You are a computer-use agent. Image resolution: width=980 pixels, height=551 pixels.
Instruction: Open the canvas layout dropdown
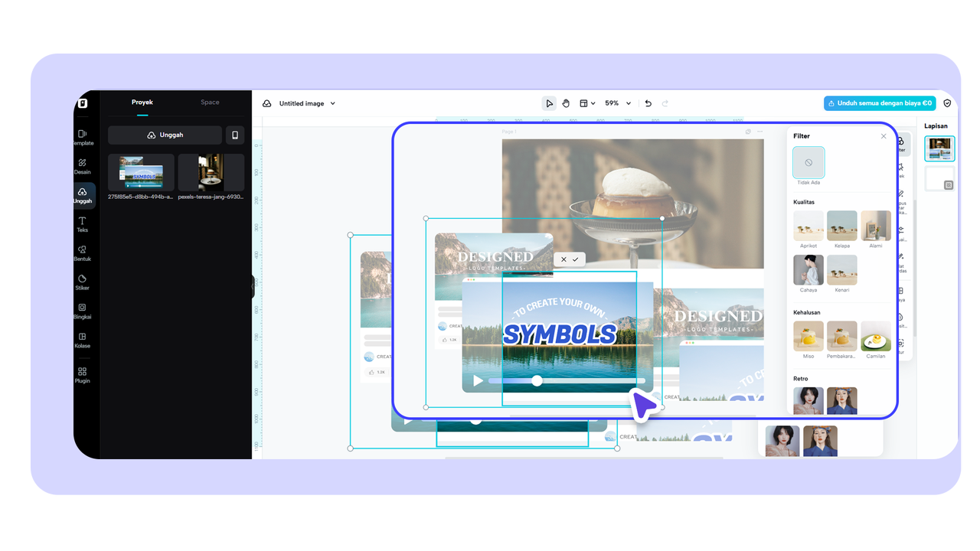[586, 103]
